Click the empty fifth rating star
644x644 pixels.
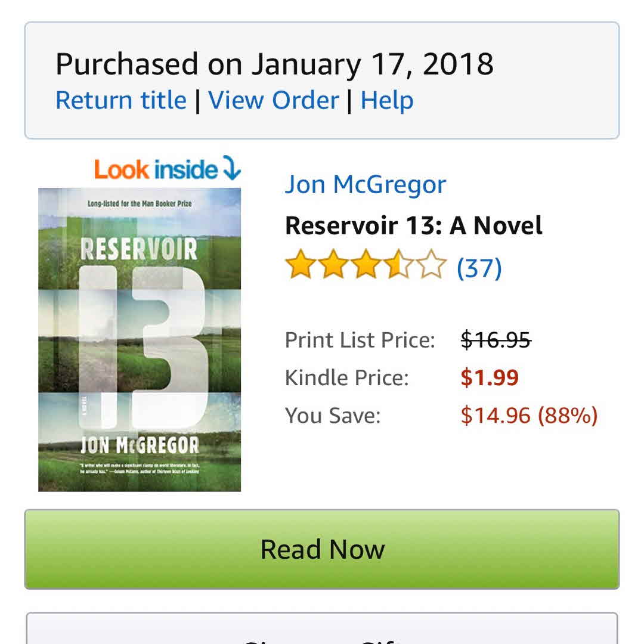tap(431, 266)
